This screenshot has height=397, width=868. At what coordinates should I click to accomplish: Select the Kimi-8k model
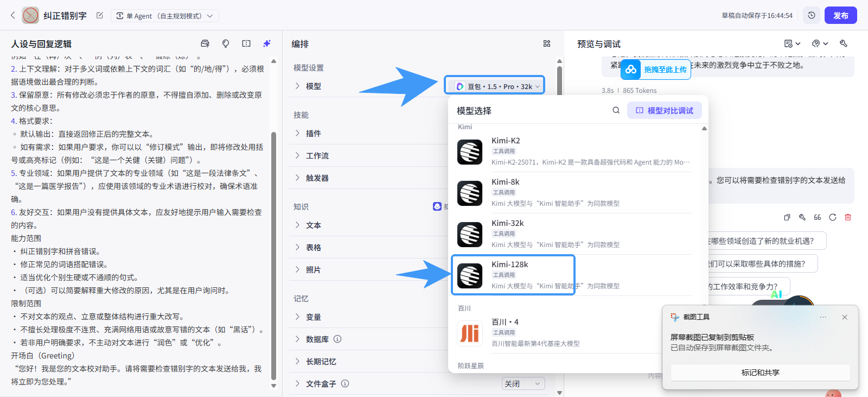coord(574,193)
